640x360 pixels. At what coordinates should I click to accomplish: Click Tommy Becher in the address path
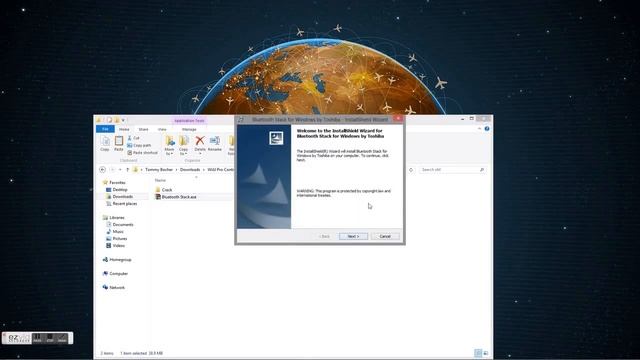click(x=159, y=169)
